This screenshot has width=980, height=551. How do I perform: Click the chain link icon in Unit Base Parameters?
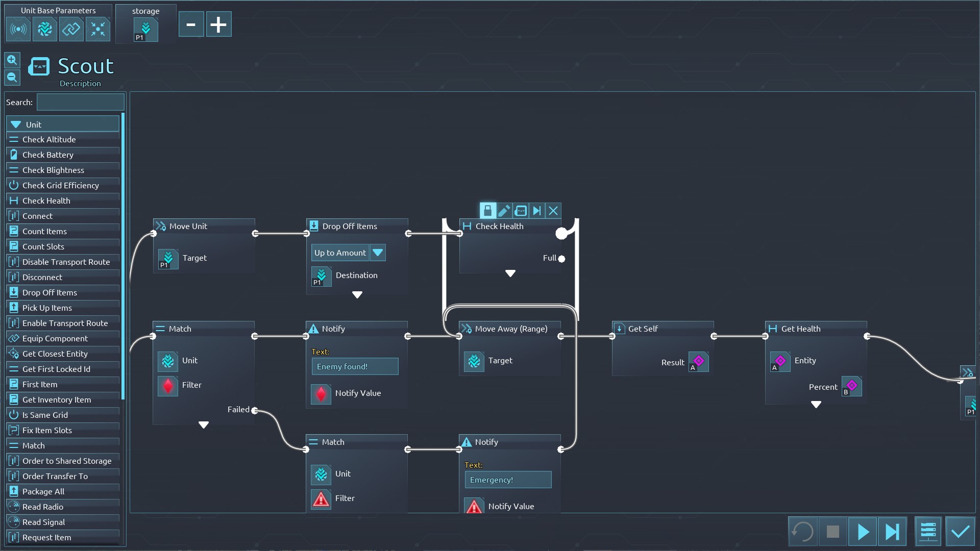[x=71, y=29]
